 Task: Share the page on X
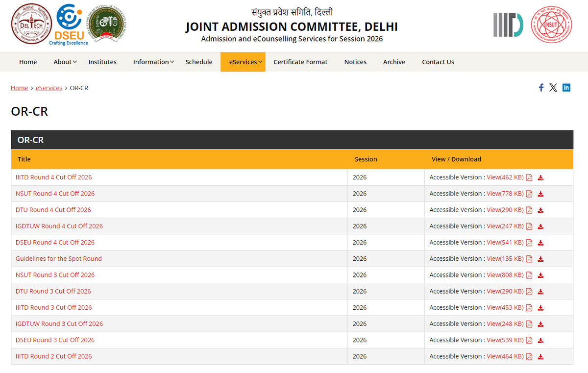(x=553, y=88)
